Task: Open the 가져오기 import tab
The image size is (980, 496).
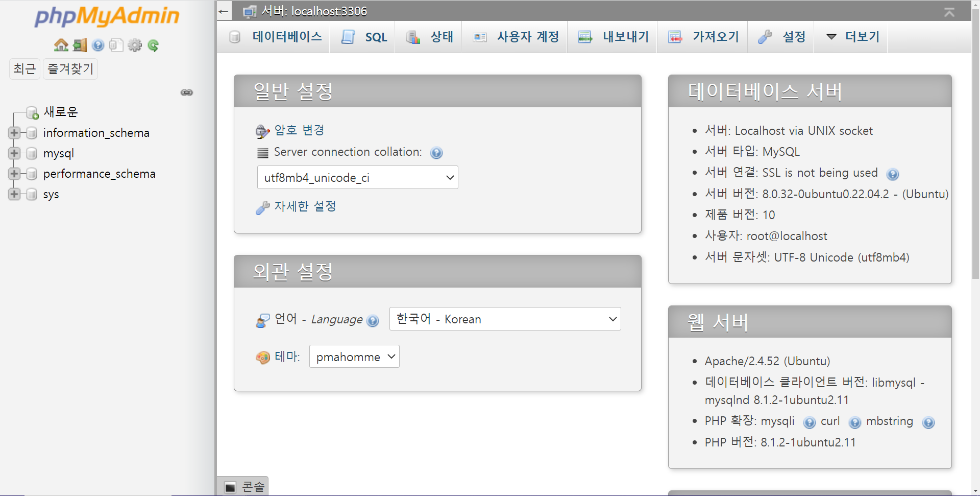Action: point(703,37)
